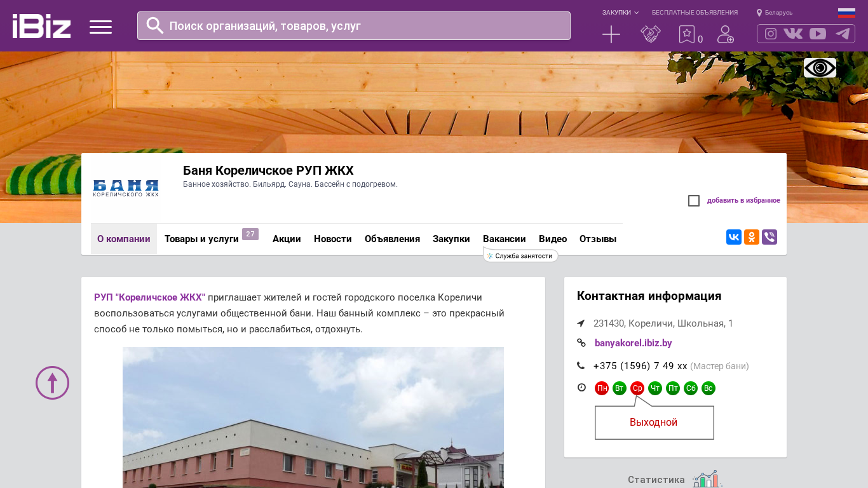The height and width of the screenshot is (488, 868).
Task: Share the company page on VK
Action: pos(734,237)
